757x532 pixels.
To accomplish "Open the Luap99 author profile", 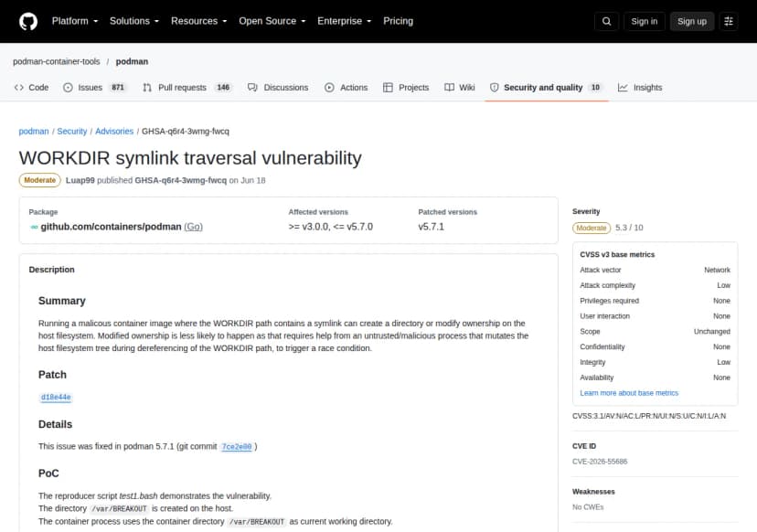I will coord(80,180).
